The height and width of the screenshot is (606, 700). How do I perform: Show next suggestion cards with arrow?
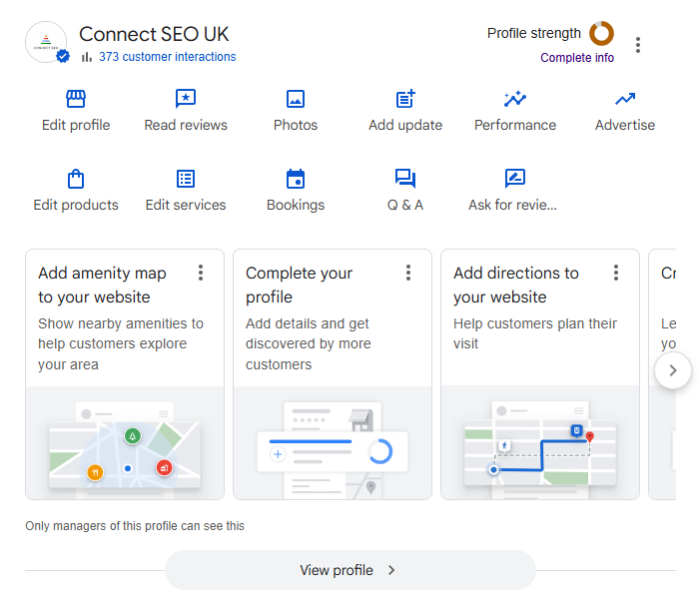tap(673, 370)
